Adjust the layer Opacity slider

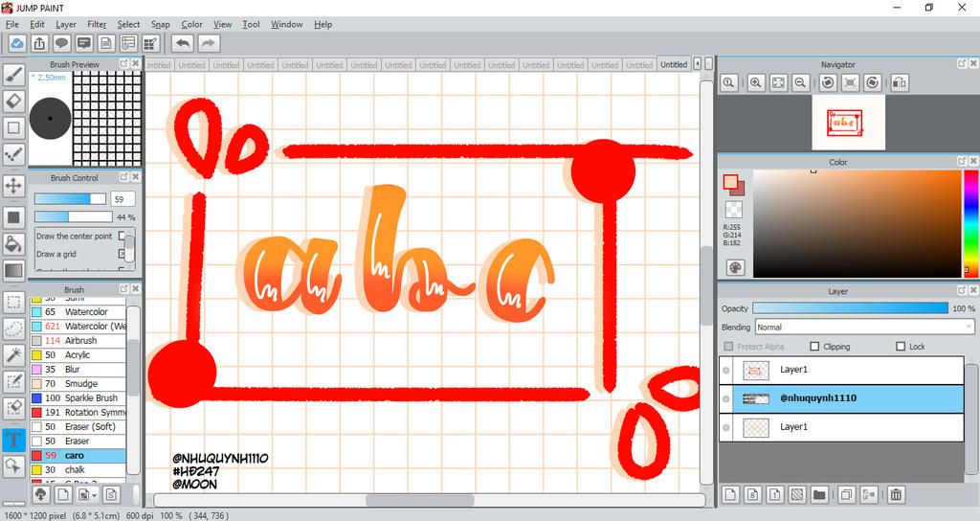850,308
